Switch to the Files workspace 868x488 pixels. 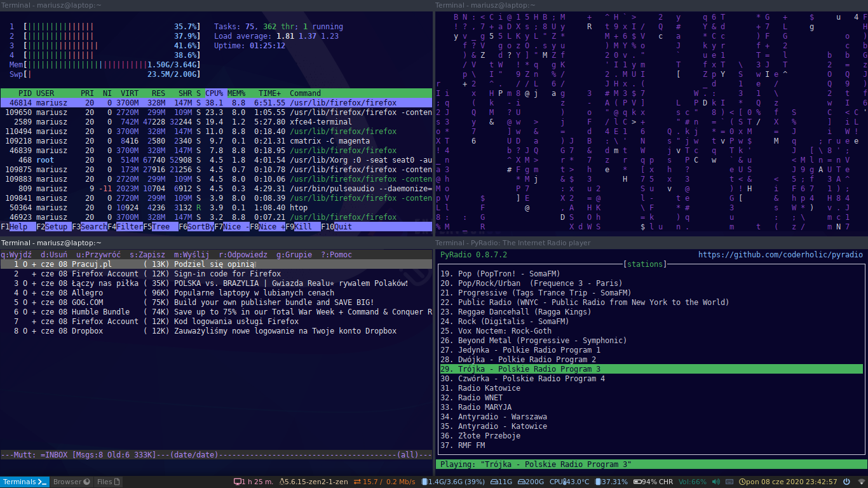108,482
